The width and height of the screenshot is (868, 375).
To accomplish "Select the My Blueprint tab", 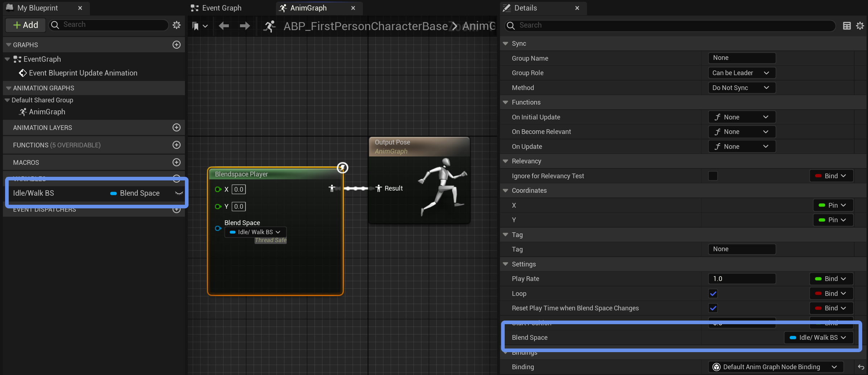I will (x=37, y=8).
